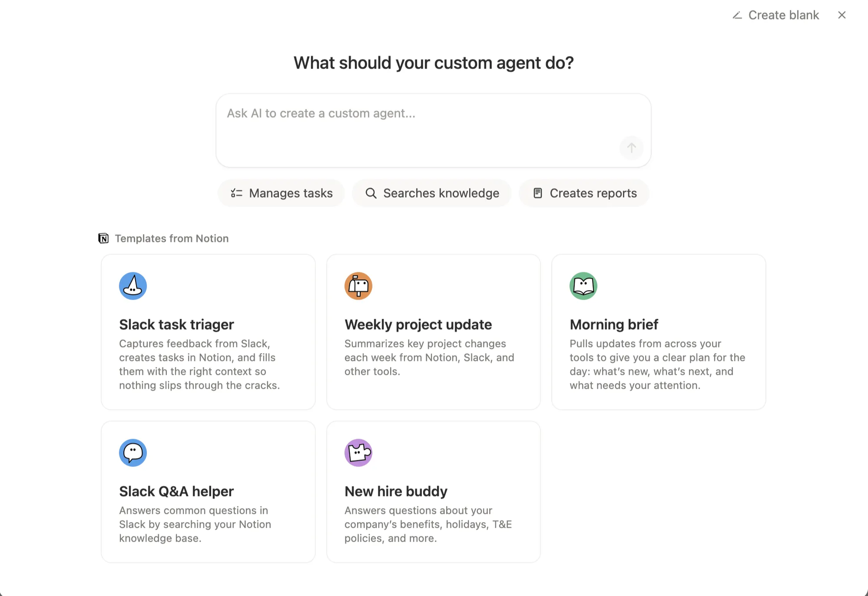Click the checklist icon on Manages tasks

click(236, 193)
